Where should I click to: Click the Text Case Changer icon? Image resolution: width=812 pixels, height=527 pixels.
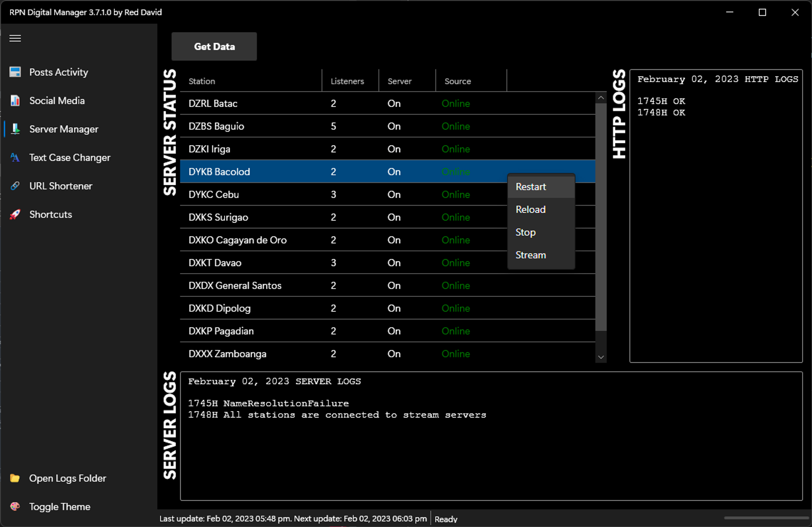(x=15, y=157)
